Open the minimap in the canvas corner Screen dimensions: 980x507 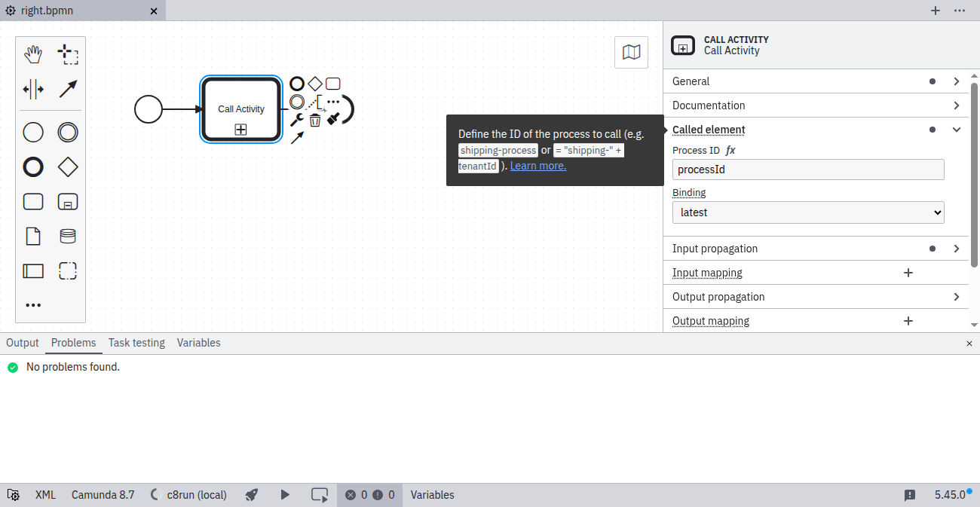[x=631, y=52]
